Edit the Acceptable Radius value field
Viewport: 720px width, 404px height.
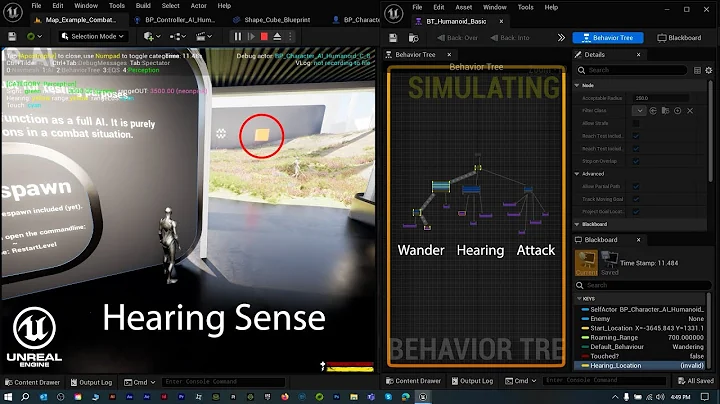(661, 98)
